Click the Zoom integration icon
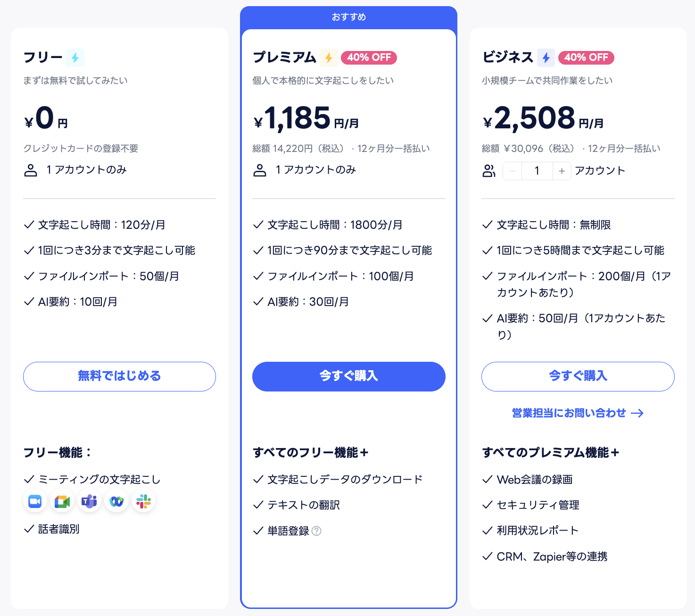695x616 pixels. tap(35, 501)
